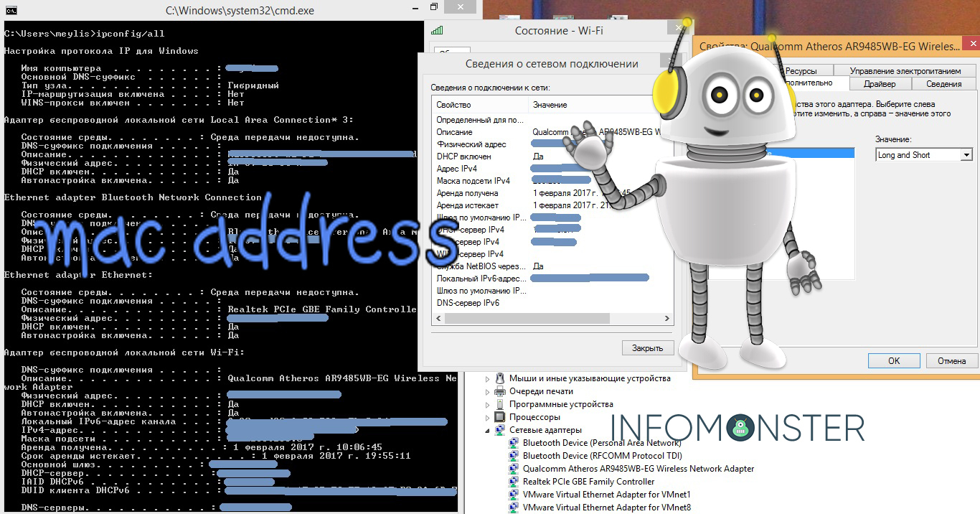This screenshot has width=980, height=514.
Task: Select the DHCP включен row in details
Action: (552, 156)
